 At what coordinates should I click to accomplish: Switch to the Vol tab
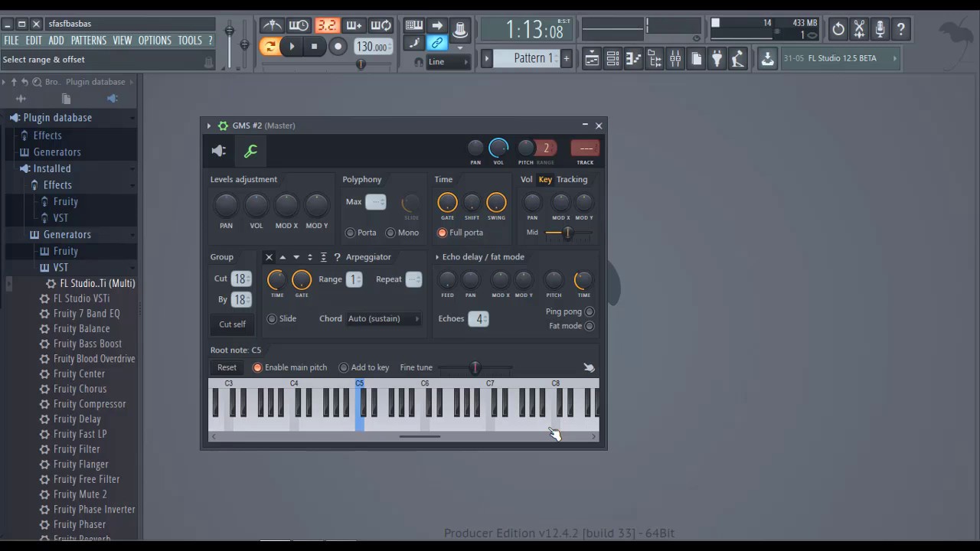[x=527, y=179]
